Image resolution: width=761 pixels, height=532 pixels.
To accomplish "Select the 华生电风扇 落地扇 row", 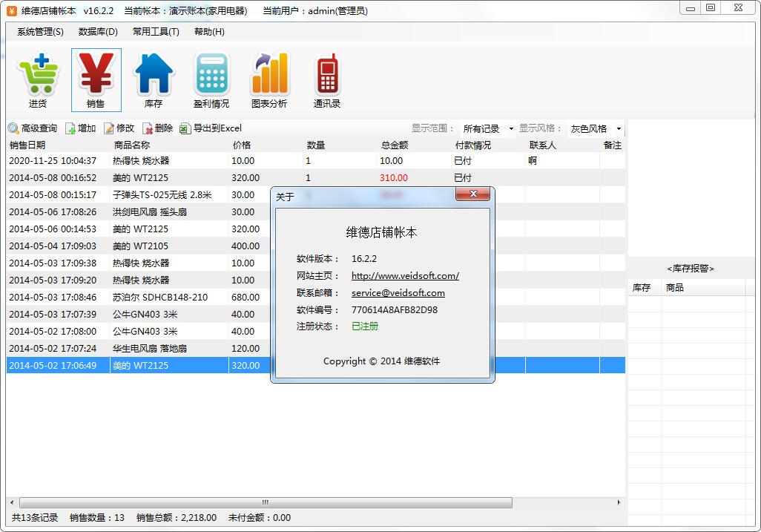I will pyautogui.click(x=138, y=349).
